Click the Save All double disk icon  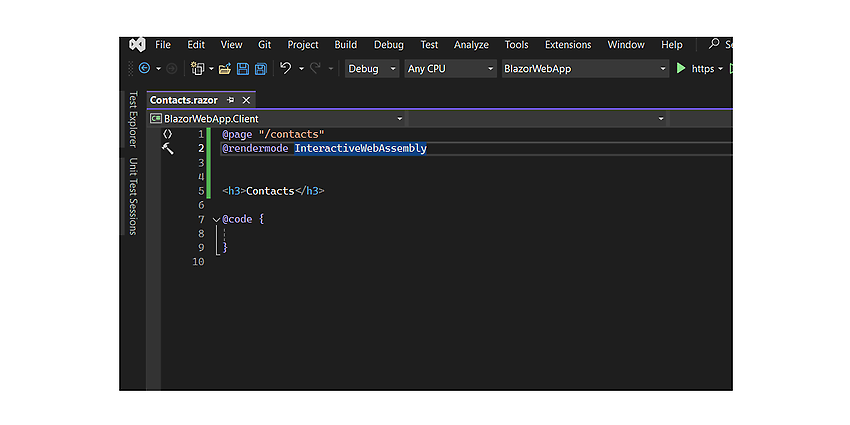[x=261, y=69]
